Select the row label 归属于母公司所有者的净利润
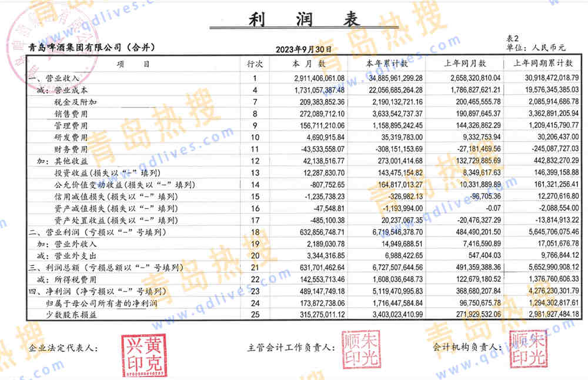This screenshot has width=588, height=380. 101,303
